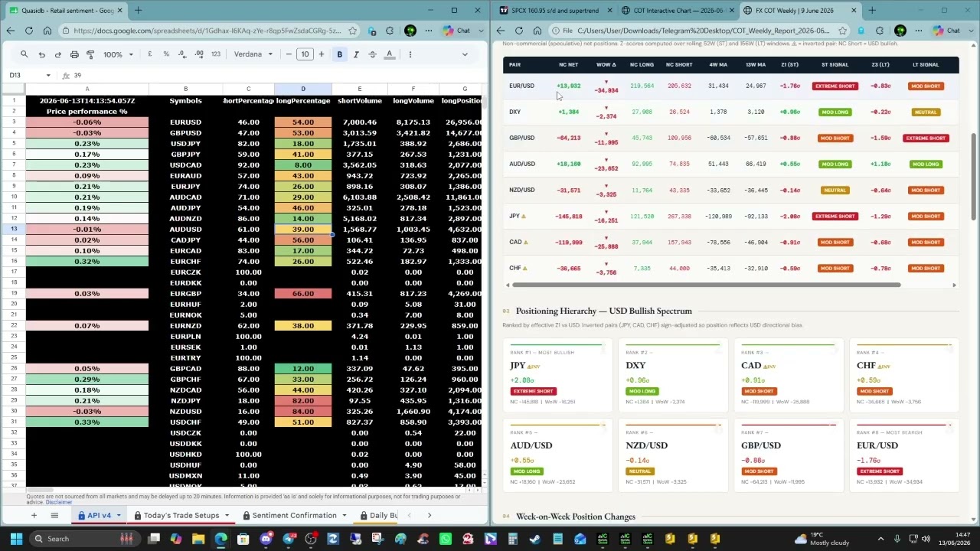The image size is (980, 551).
Task: Decrease font size with minus button
Action: click(x=289, y=54)
